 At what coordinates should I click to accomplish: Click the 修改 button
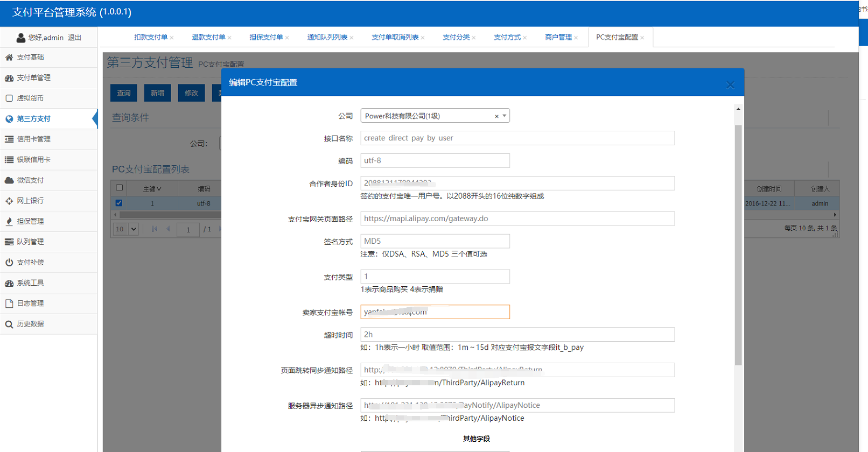[x=192, y=93]
